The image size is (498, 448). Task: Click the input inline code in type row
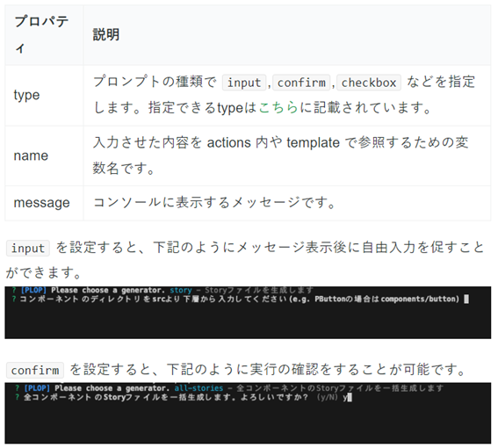(244, 83)
